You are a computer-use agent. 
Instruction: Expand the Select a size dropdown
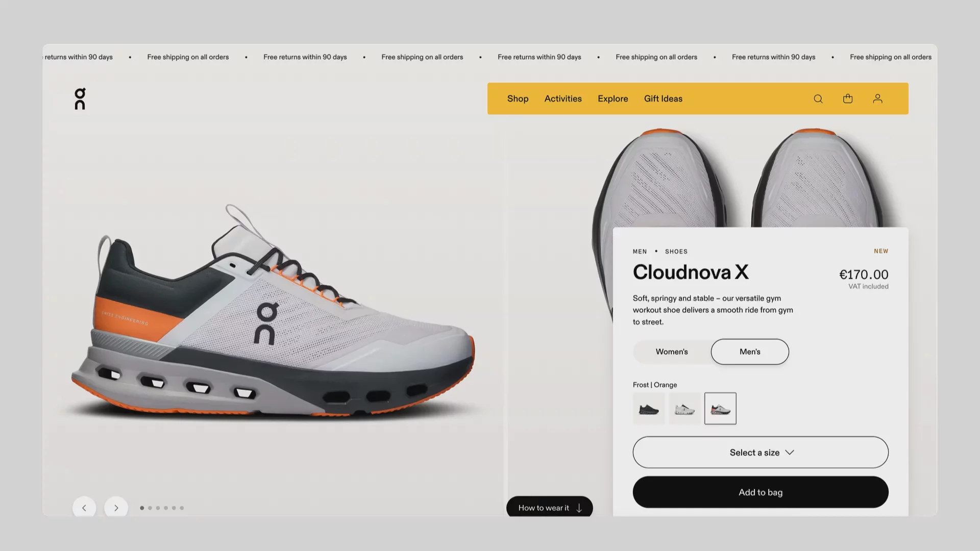coord(761,452)
